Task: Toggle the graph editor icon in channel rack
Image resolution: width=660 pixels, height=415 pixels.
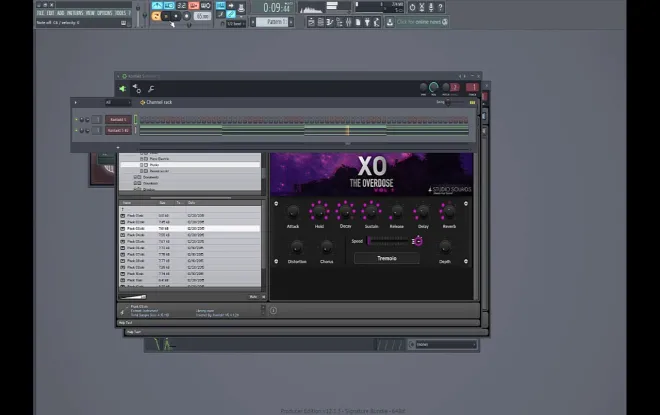Action: (x=472, y=102)
